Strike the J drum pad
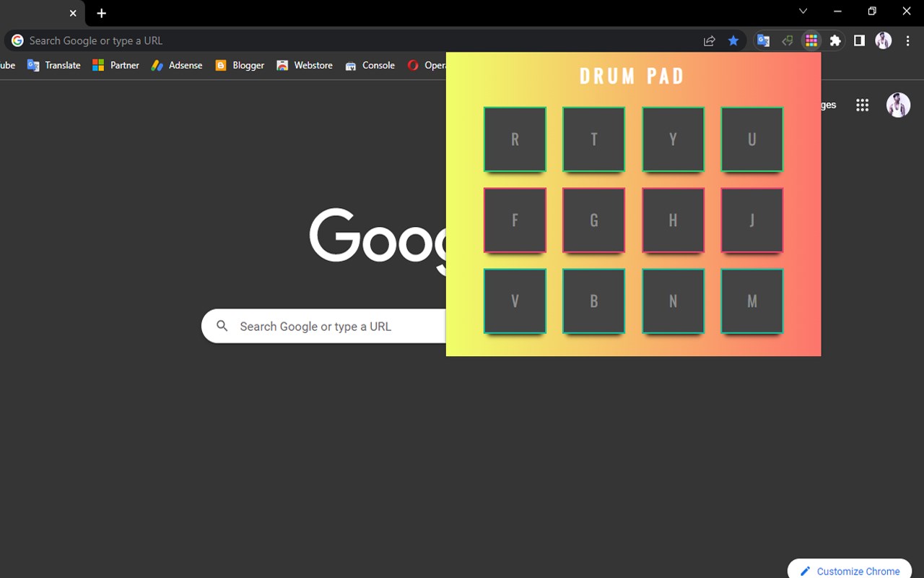924x578 pixels. tap(752, 220)
